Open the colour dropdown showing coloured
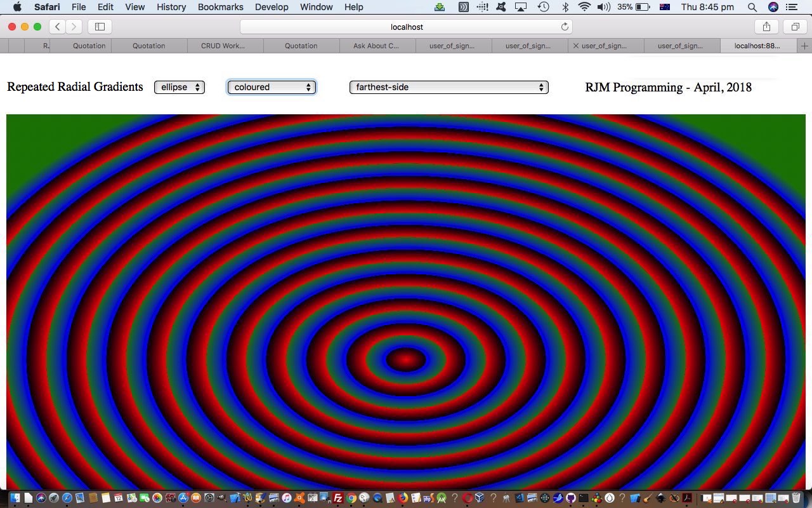The width and height of the screenshot is (812, 508). [x=272, y=87]
